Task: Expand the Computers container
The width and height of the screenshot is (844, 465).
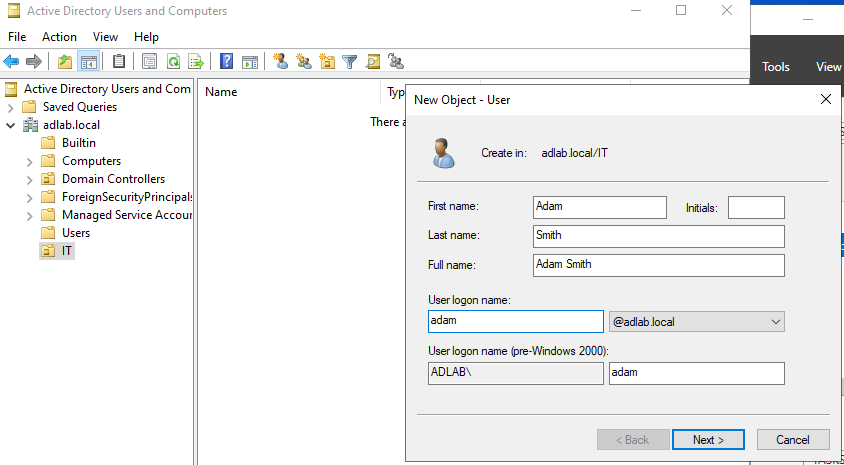Action: point(29,161)
